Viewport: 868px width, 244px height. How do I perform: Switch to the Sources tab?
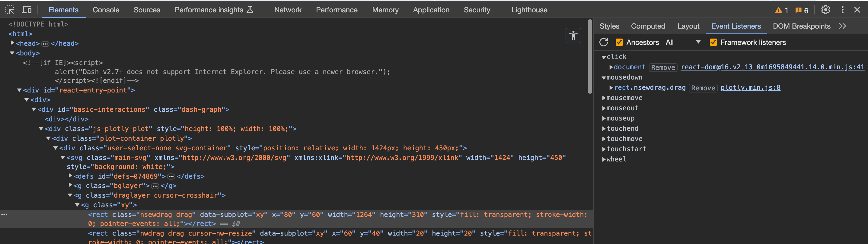click(x=147, y=10)
